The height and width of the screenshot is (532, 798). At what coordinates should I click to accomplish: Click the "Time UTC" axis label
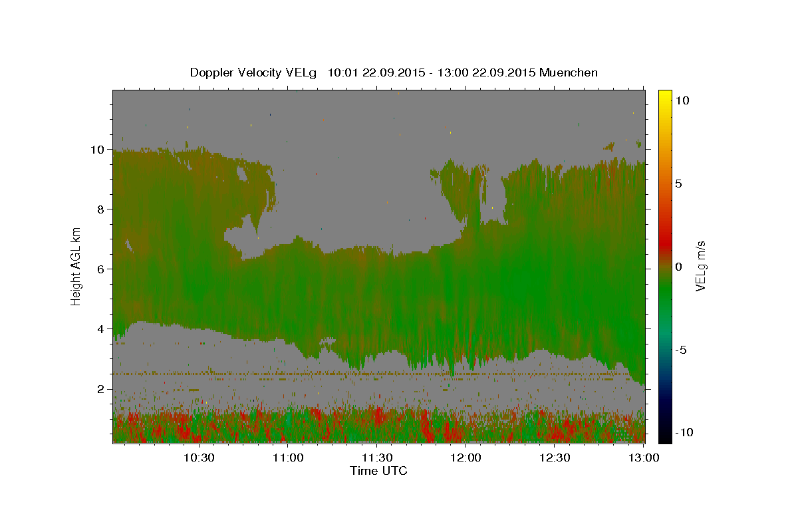pos(378,471)
